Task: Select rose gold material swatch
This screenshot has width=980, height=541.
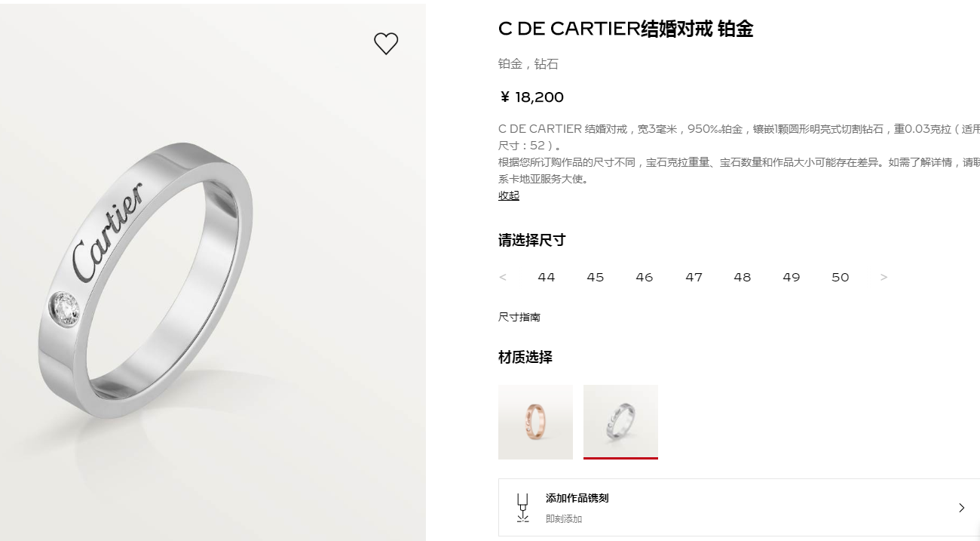Action: click(535, 422)
